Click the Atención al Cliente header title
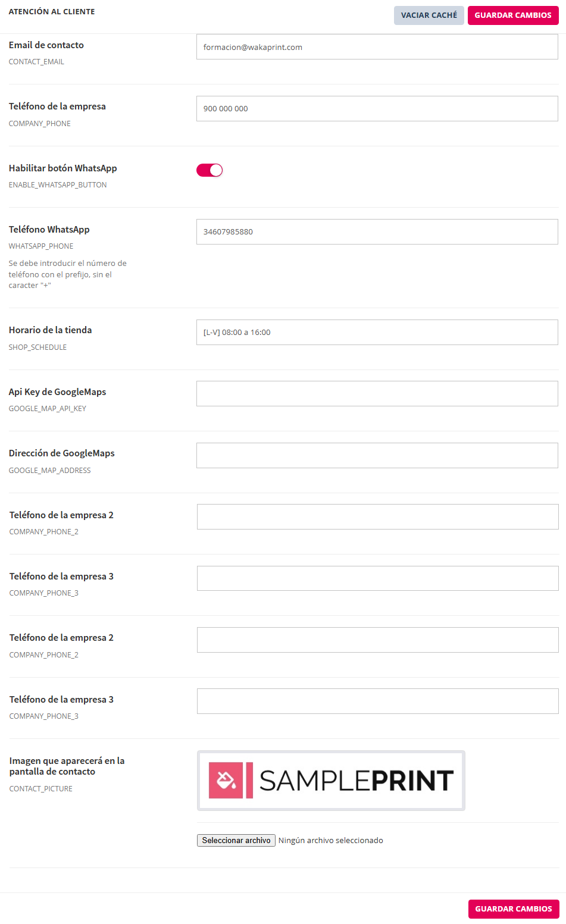Image resolution: width=566 pixels, height=924 pixels. point(52,12)
